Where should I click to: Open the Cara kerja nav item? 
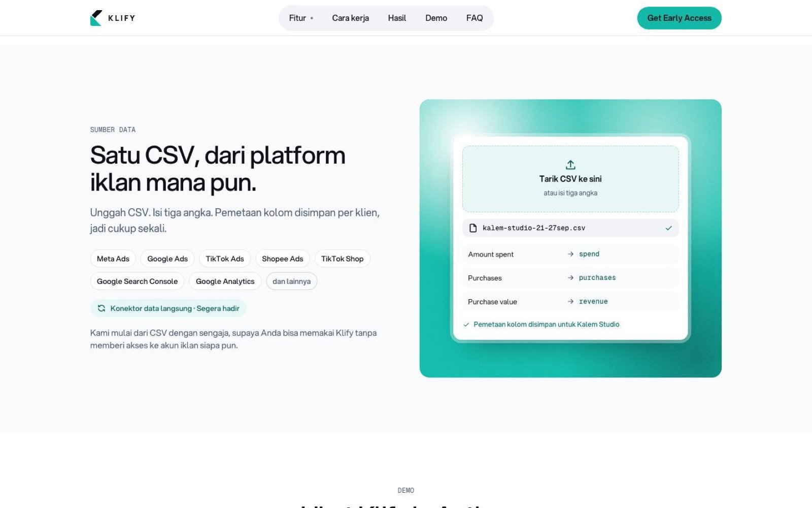point(350,18)
